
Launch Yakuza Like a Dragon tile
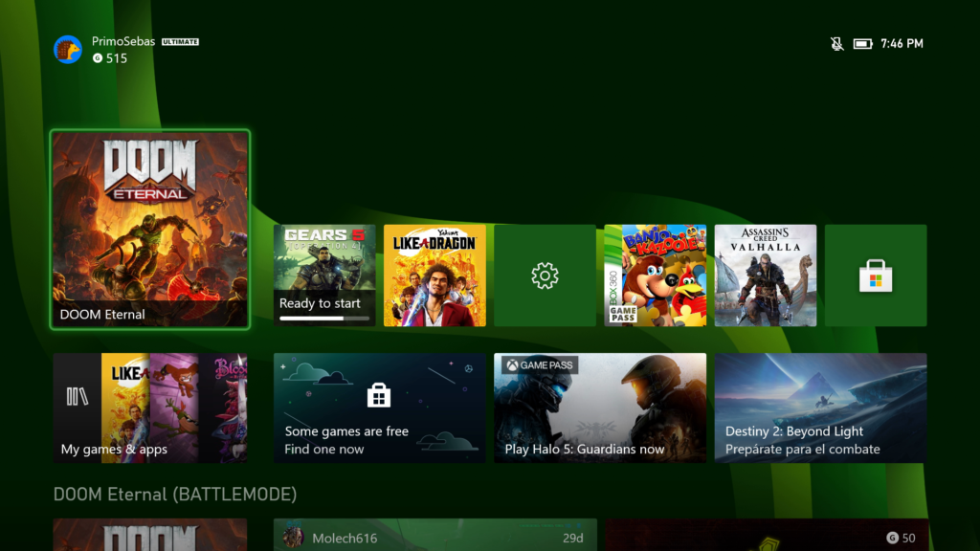click(x=435, y=275)
